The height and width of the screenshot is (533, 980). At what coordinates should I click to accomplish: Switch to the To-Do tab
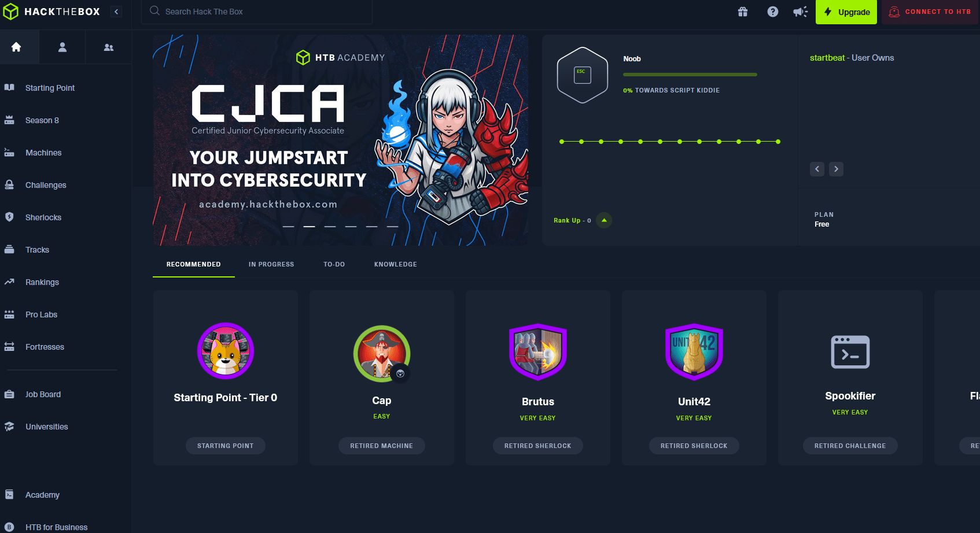tap(334, 264)
